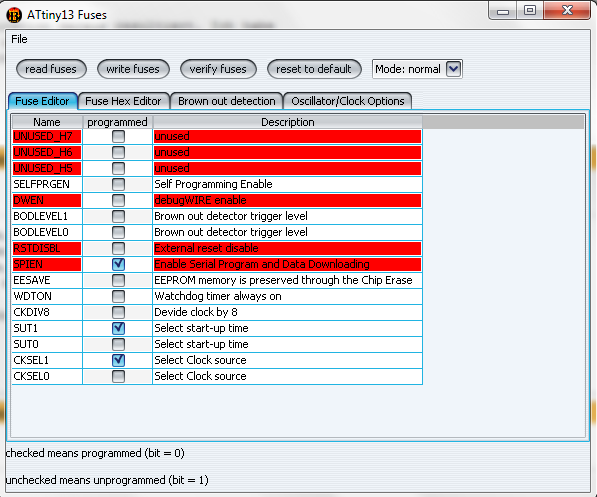Enable the EESAVE fuse checkbox
This screenshot has width=597, height=497.
click(x=118, y=280)
